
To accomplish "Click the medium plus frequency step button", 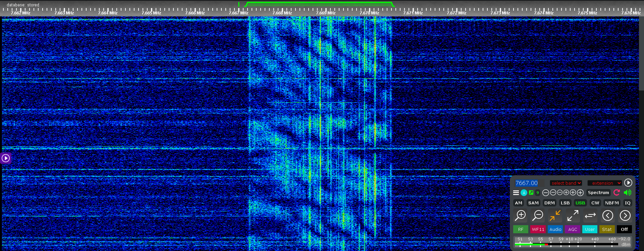I will tap(573, 193).
